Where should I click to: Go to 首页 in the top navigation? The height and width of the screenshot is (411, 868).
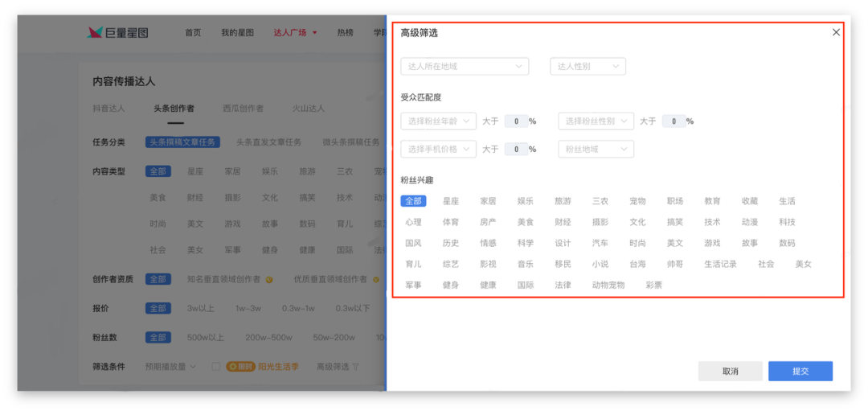tap(193, 33)
